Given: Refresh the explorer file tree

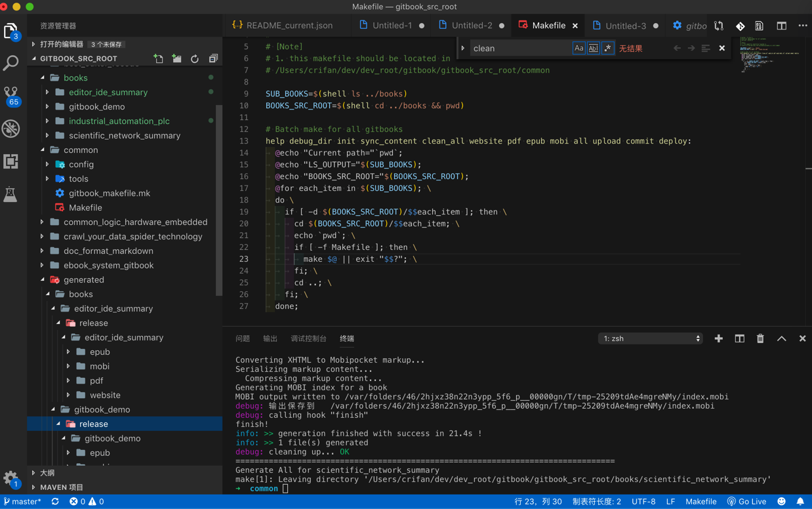Looking at the screenshot, I should pyautogui.click(x=195, y=58).
